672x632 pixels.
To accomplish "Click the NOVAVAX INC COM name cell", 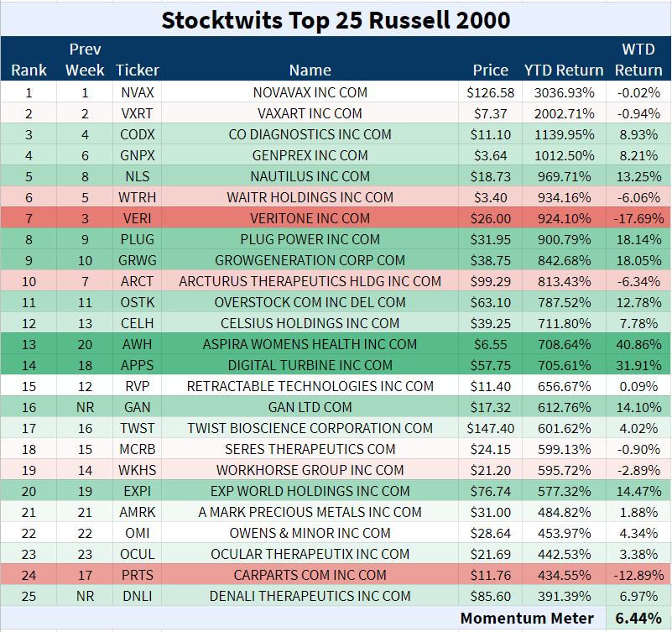I will (310, 92).
